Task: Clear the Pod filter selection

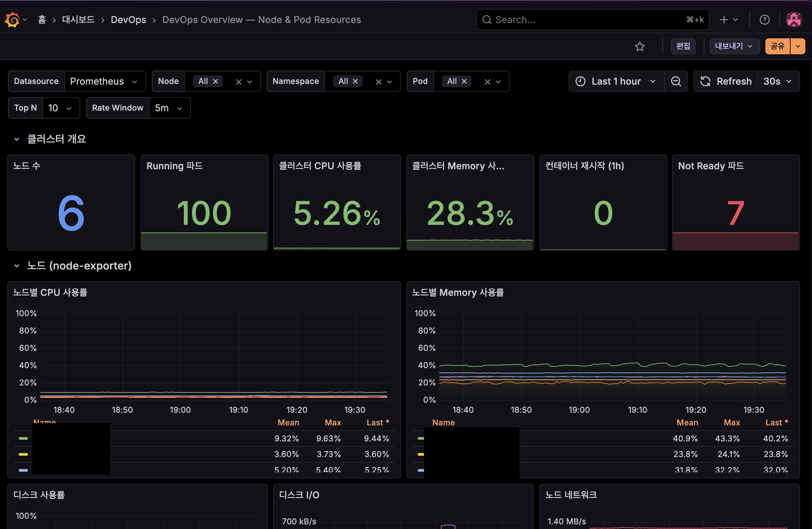Action: coord(487,82)
